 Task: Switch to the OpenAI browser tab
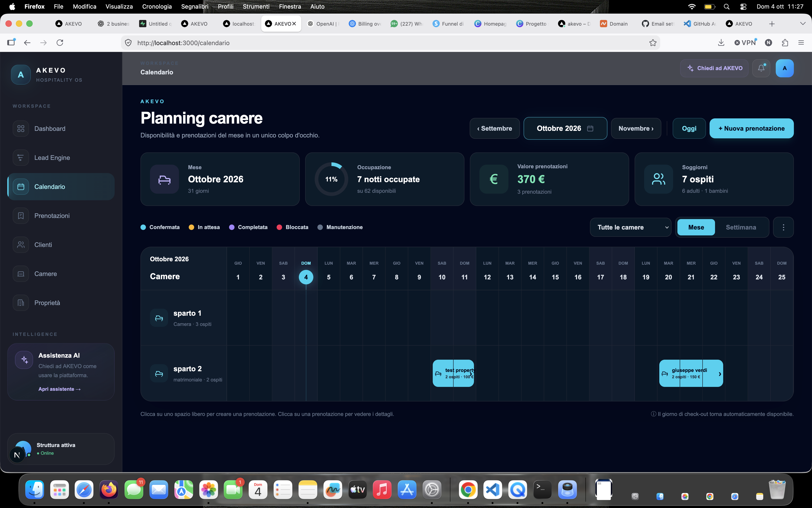[323, 24]
